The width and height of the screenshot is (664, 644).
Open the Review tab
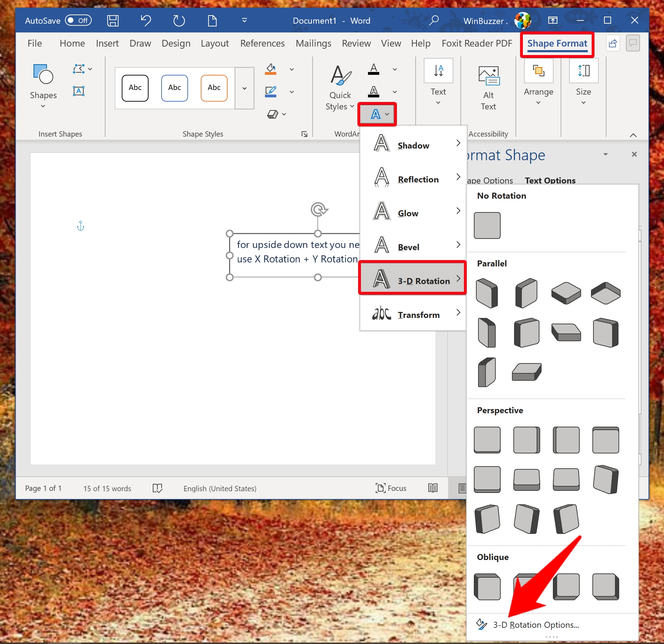tap(356, 43)
